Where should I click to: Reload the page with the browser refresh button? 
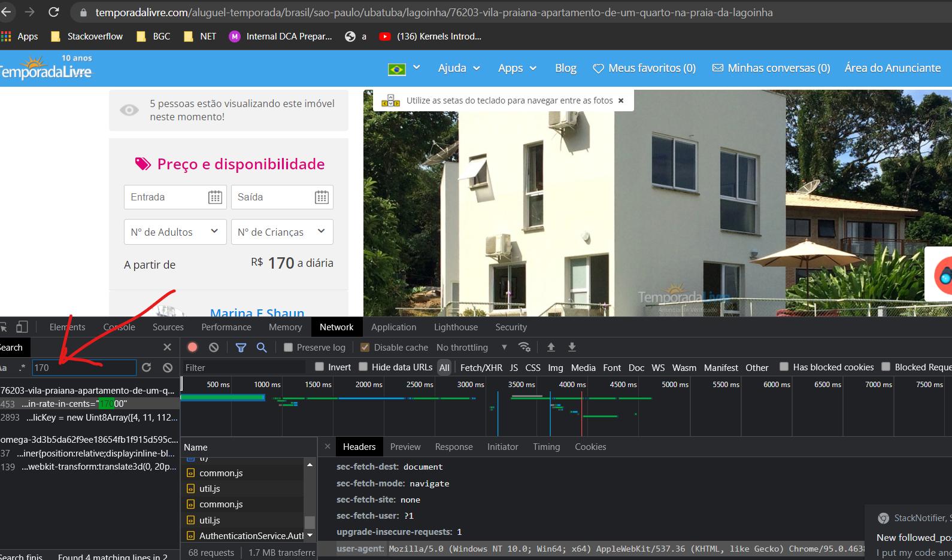pyautogui.click(x=54, y=12)
